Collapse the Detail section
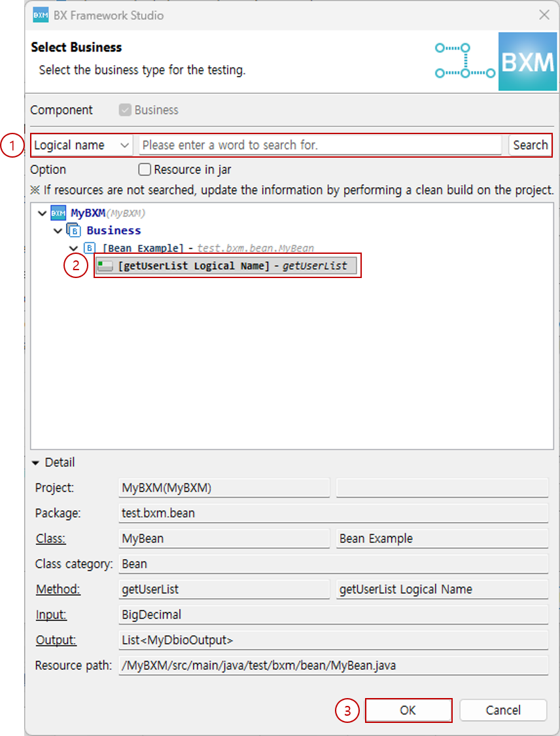This screenshot has width=560, height=736. tap(36, 463)
